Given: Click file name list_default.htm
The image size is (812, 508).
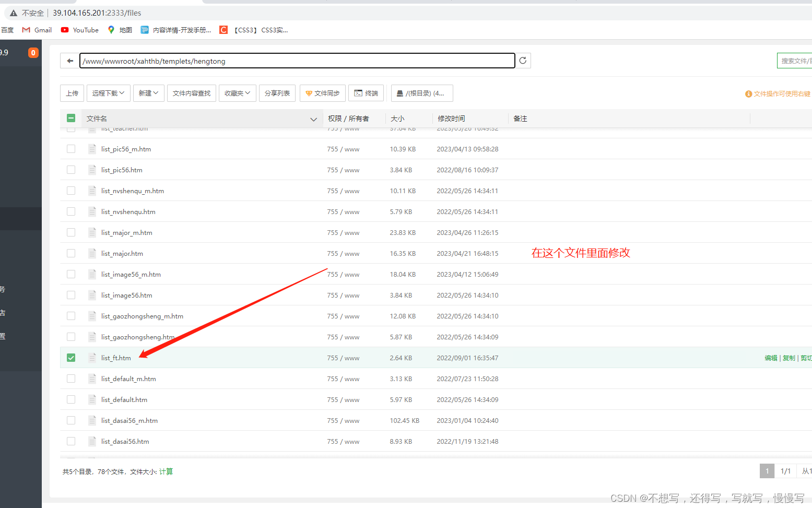Looking at the screenshot, I should coord(124,399).
